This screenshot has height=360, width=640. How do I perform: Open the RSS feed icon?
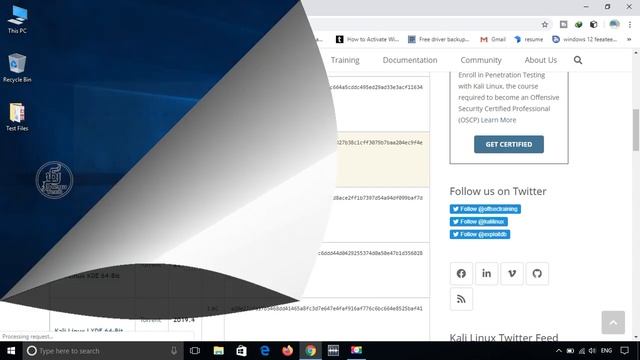tap(461, 299)
